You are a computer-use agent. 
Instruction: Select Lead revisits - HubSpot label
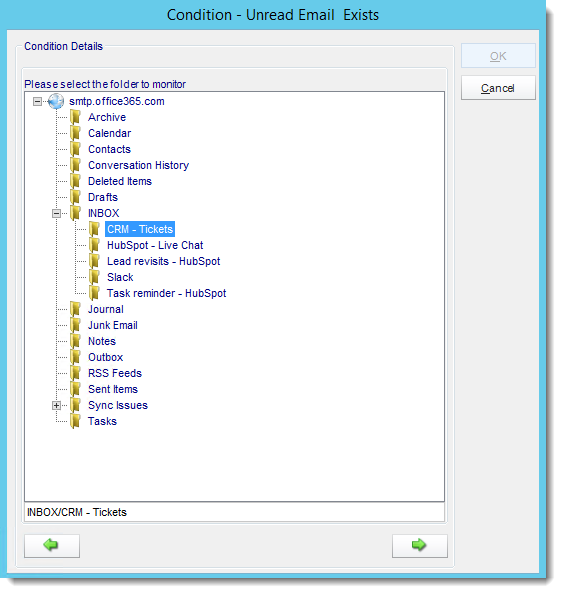tap(163, 261)
